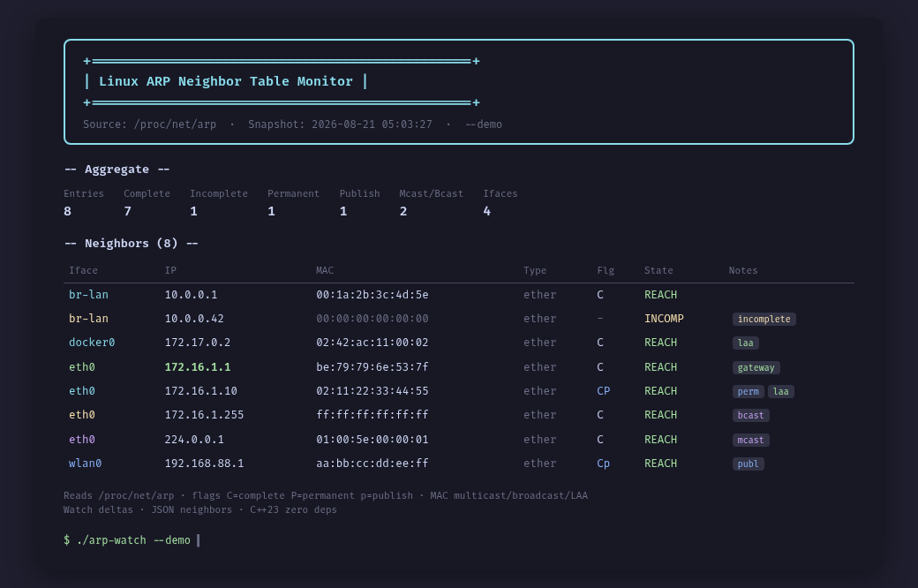Select MAC address 01:00:5e:00:00:01
The image size is (918, 588).
coord(372,440)
